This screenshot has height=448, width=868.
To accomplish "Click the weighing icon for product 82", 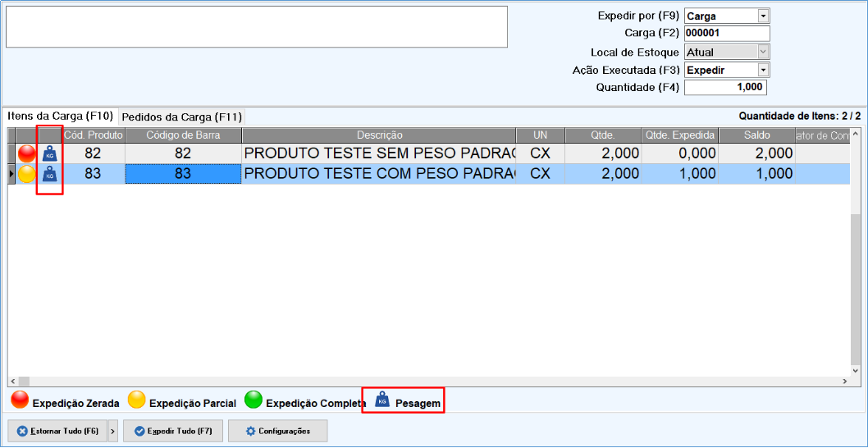I will 49,153.
